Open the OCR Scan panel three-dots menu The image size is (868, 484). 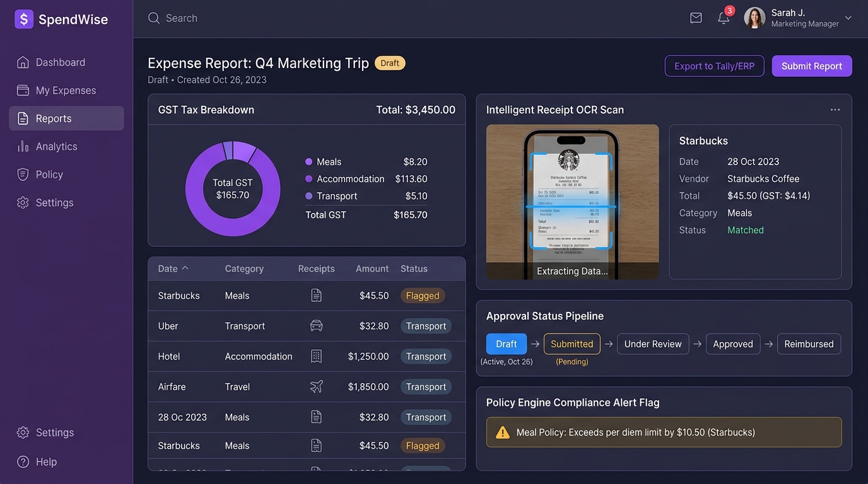(835, 110)
